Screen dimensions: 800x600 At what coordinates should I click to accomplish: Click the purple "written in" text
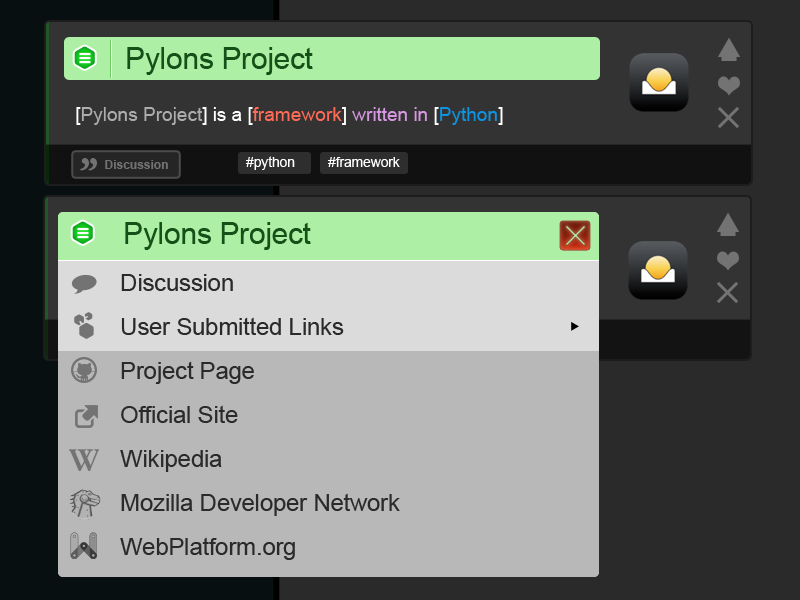(390, 115)
